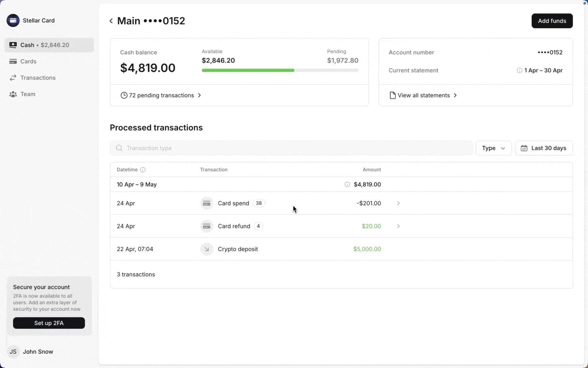Screen dimensions: 588x368
Task: Click the 1 Apr – 30 Apr statement dates
Action: click(543, 71)
